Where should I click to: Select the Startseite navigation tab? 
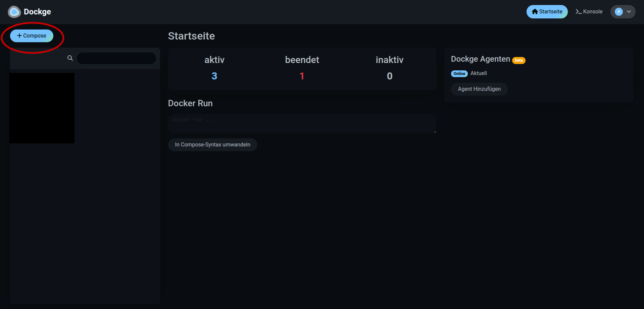(547, 11)
